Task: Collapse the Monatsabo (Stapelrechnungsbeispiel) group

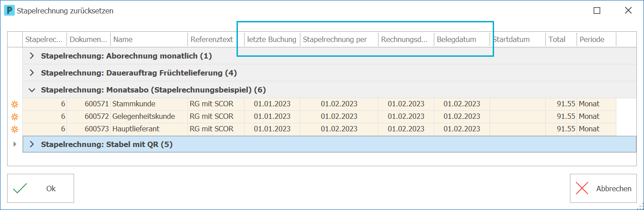Action: pyautogui.click(x=32, y=90)
